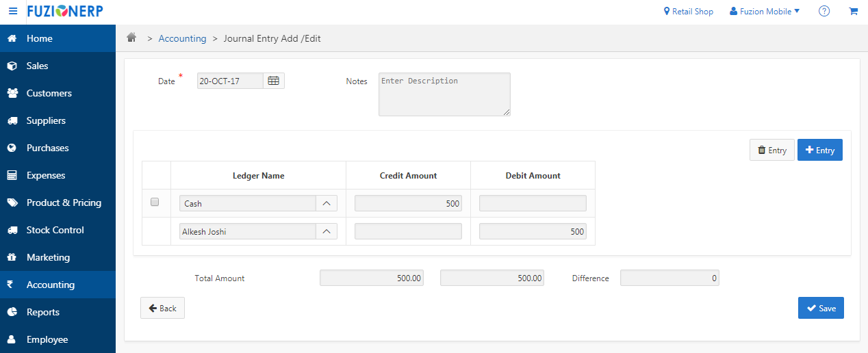Screen dimensions: 868x353
Task: Click the Debit Amount field for Cash
Action: [x=533, y=203]
